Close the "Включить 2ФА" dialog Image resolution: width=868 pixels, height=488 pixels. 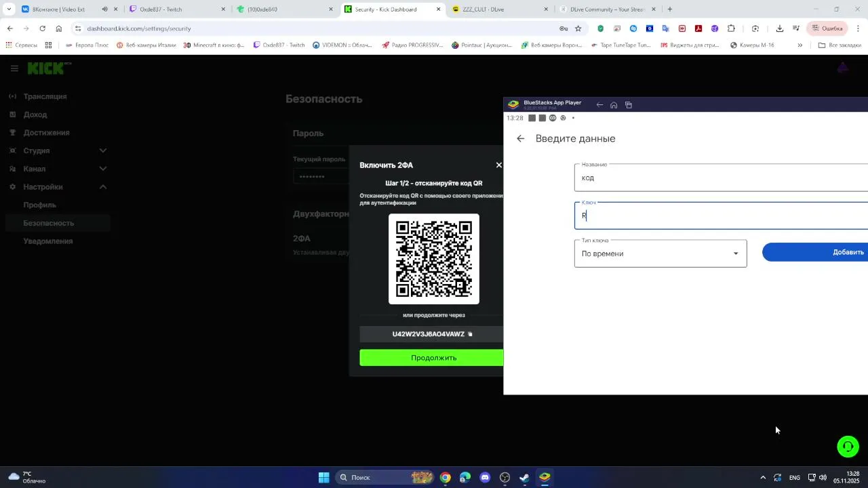point(498,165)
